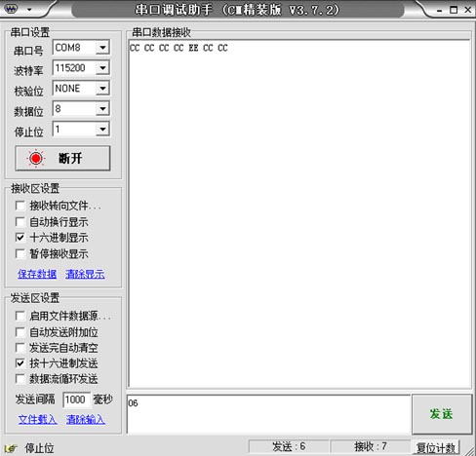
Task: Click the 发送间隔 1000 input field
Action: pyautogui.click(x=76, y=399)
